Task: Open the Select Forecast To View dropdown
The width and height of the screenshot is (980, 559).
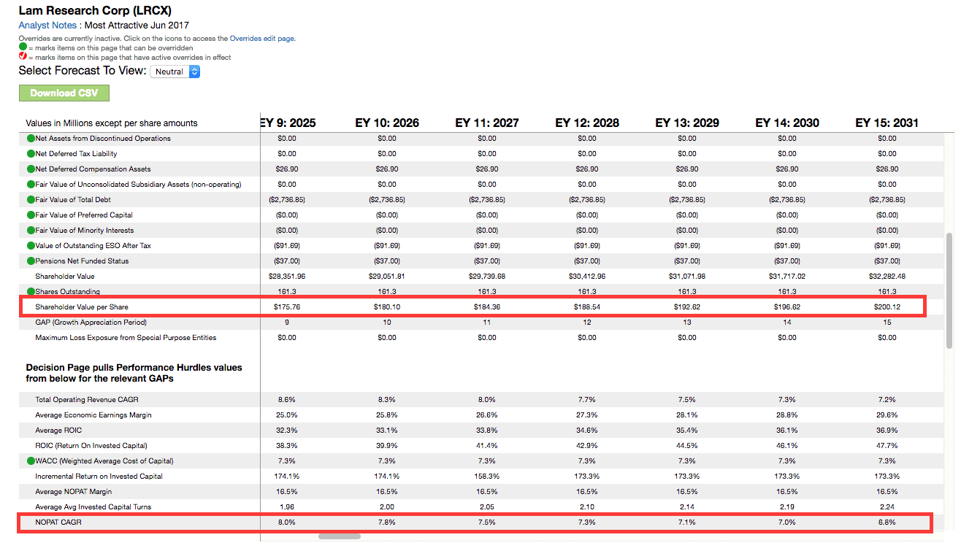Action: 175,72
